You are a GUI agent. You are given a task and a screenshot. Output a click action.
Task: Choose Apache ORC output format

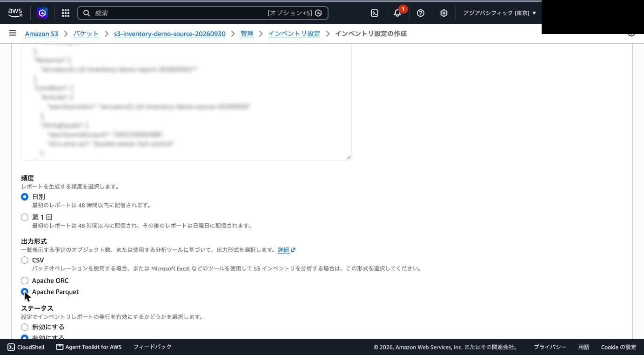25,281
